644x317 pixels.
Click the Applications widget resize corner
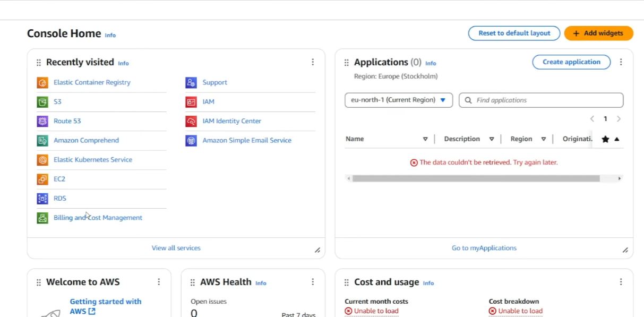[x=625, y=250]
